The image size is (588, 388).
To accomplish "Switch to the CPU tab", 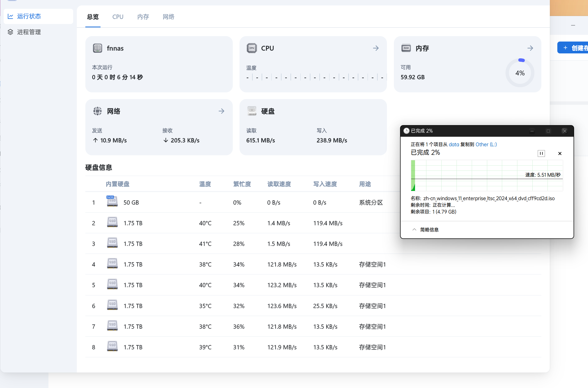I will coord(118,17).
